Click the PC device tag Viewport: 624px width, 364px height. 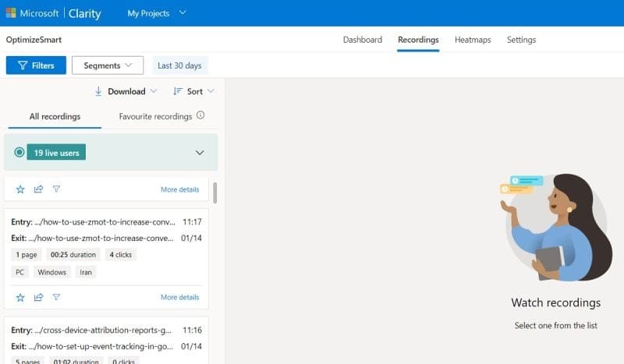coord(20,272)
